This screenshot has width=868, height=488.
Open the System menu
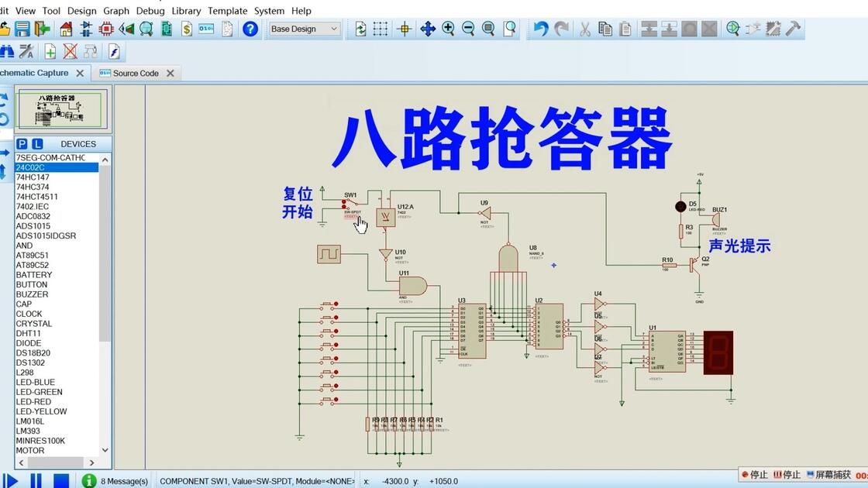(269, 11)
